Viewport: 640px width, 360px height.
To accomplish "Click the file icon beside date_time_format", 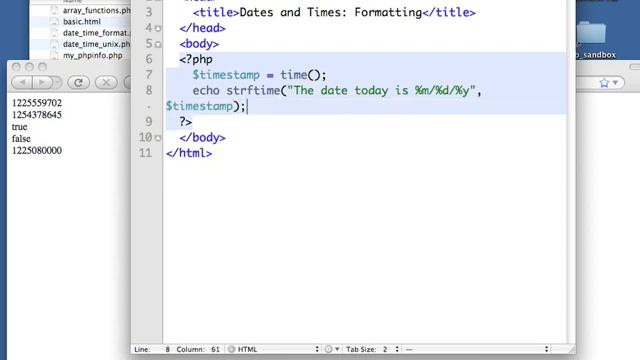I will [x=54, y=33].
